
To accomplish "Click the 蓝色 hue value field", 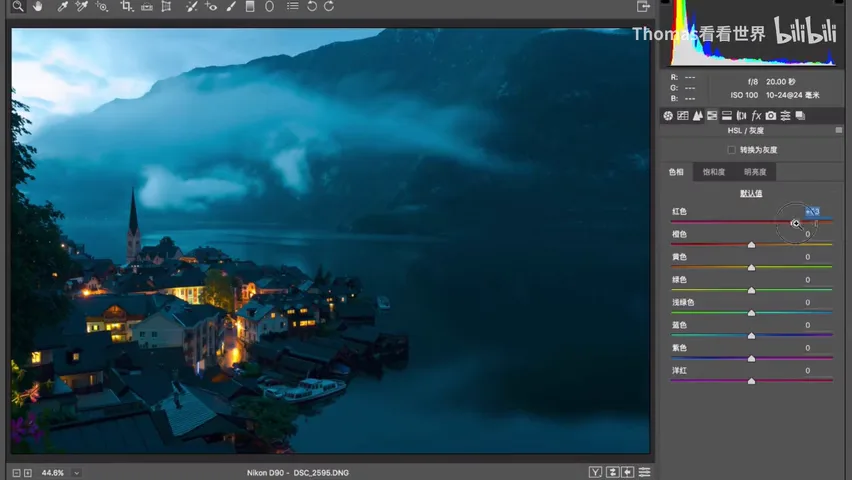I will (x=807, y=326).
